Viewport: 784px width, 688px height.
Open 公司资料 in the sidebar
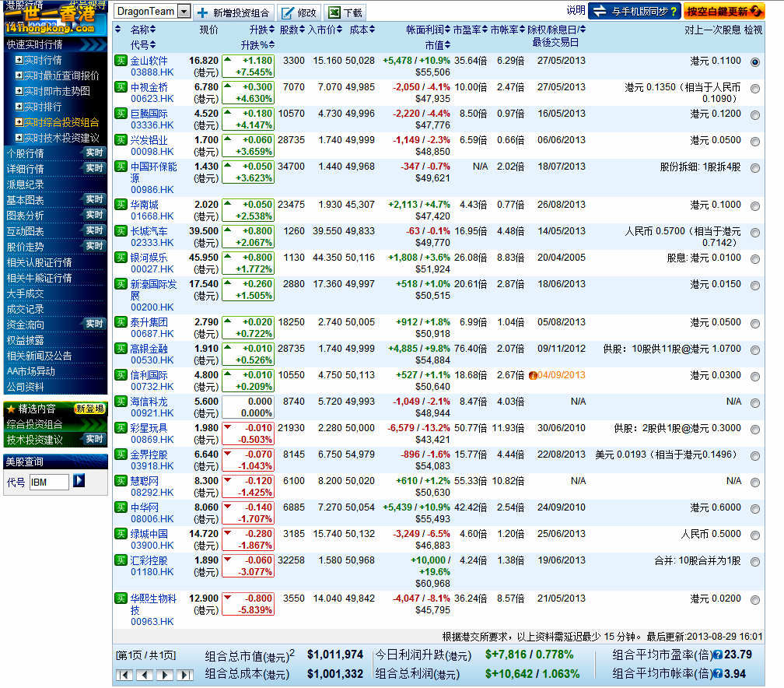(26, 387)
